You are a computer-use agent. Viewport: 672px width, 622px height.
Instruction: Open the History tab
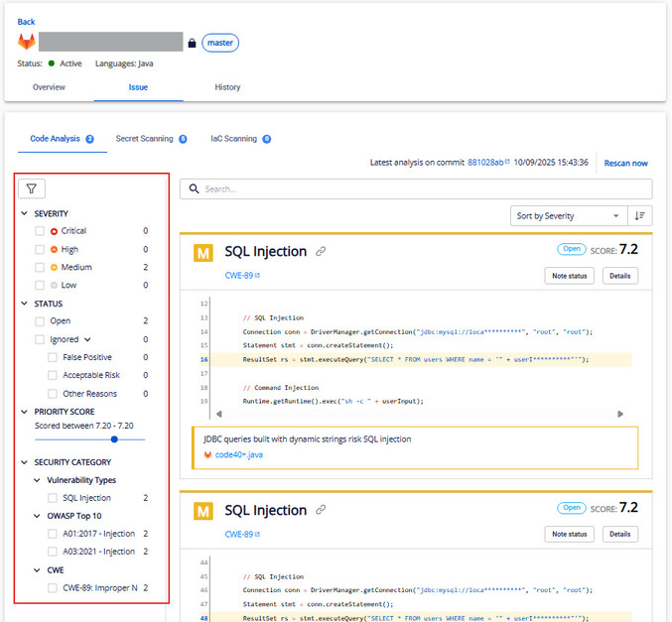[x=227, y=87]
